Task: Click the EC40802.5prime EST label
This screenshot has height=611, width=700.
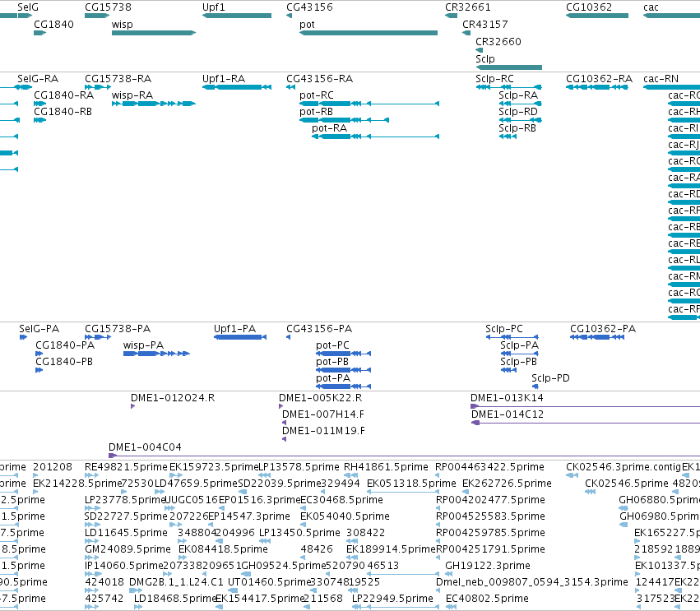Action: pyautogui.click(x=488, y=599)
